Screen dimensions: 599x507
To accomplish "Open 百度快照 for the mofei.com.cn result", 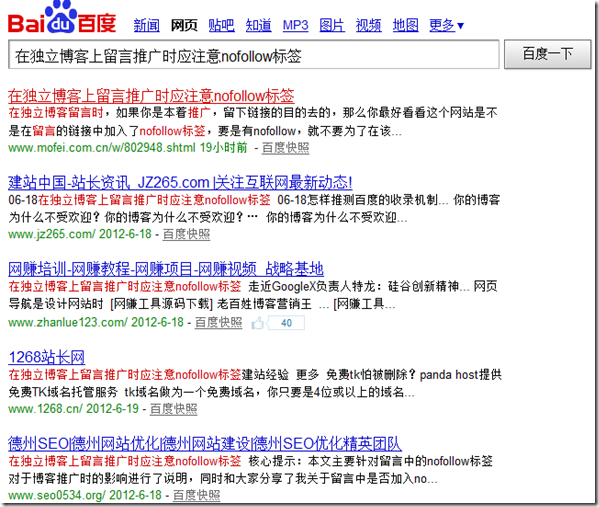I will coord(286,148).
